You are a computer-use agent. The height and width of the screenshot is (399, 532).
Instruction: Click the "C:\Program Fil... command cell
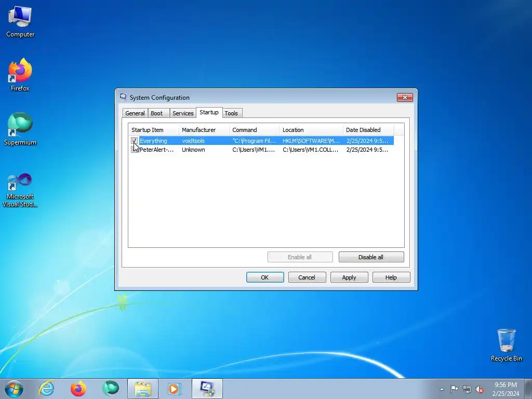pyautogui.click(x=254, y=141)
